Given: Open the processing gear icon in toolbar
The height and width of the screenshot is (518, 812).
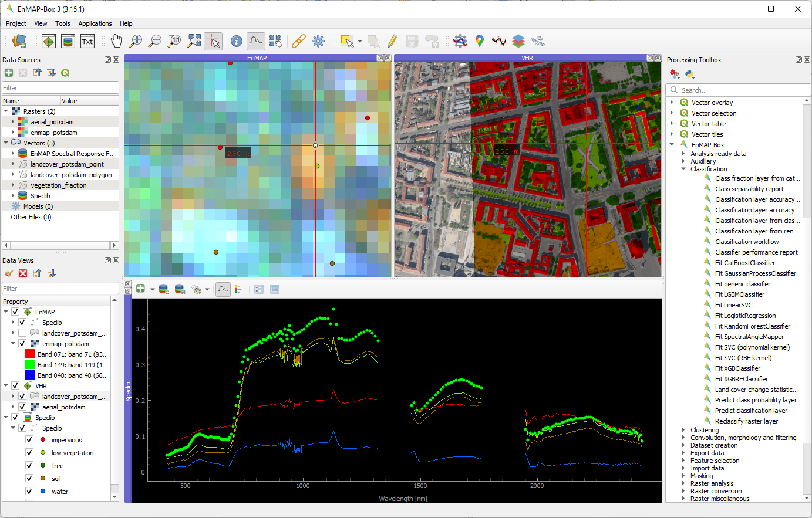Looking at the screenshot, I should click(318, 41).
